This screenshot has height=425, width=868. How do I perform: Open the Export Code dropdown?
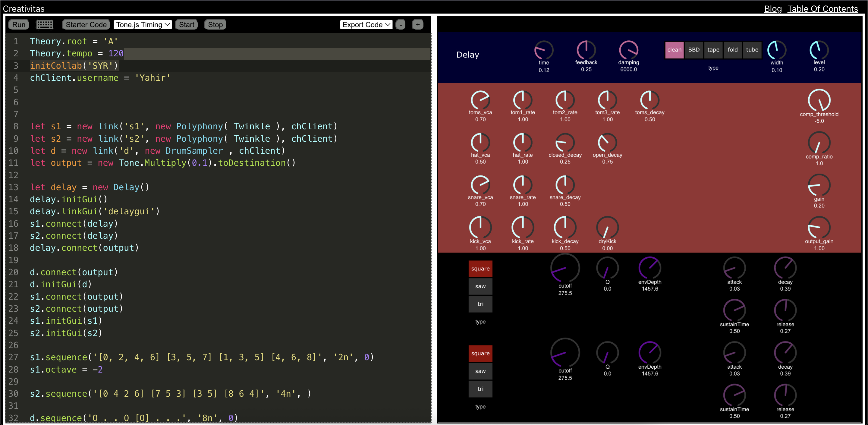(366, 25)
